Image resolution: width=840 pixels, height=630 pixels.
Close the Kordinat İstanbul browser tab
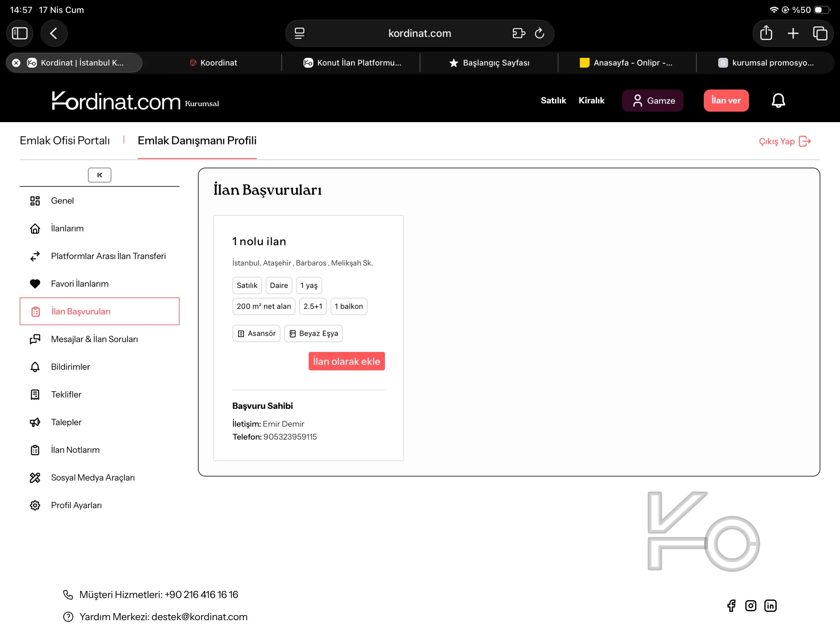16,63
